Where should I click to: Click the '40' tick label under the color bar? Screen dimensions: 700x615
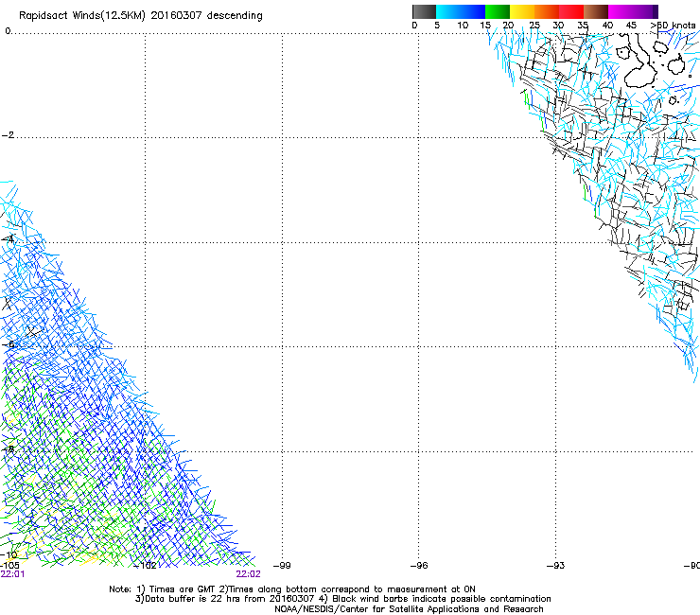pyautogui.click(x=607, y=26)
